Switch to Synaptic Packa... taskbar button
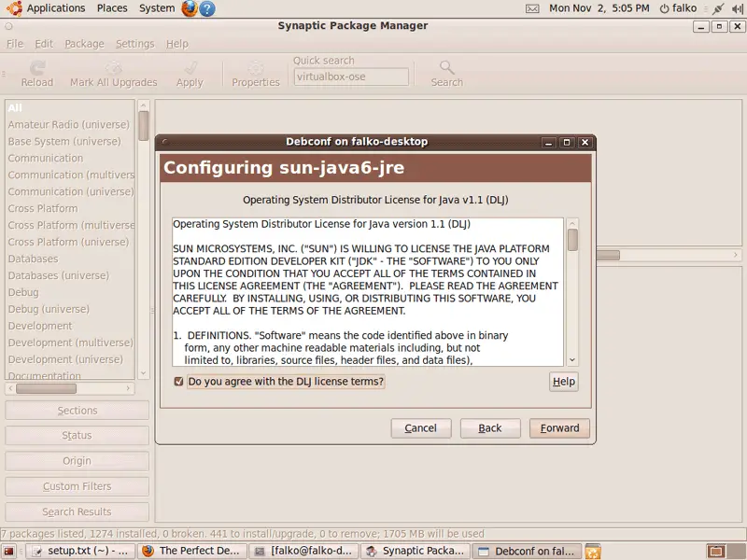The height and width of the screenshot is (560, 747). click(x=416, y=551)
